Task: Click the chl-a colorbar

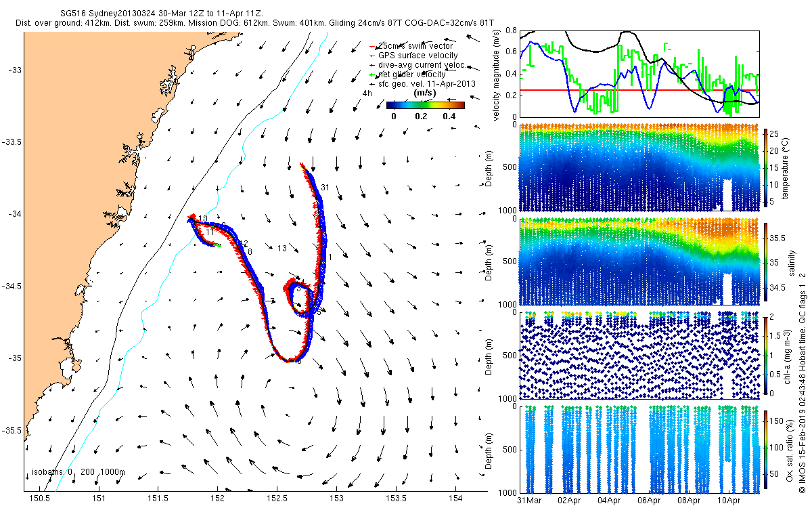Action: (x=767, y=355)
